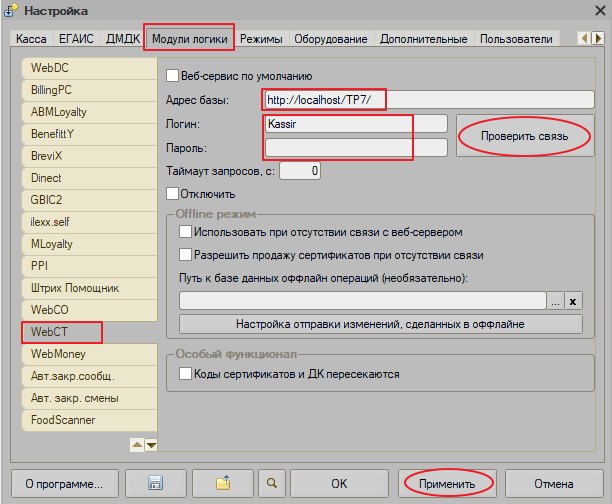The image size is (612, 504).
Task: Click the save (floppy disk) icon button
Action: (x=156, y=483)
